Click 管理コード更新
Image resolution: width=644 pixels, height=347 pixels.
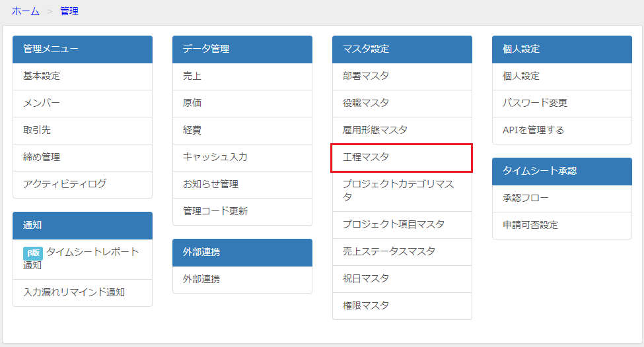click(242, 212)
